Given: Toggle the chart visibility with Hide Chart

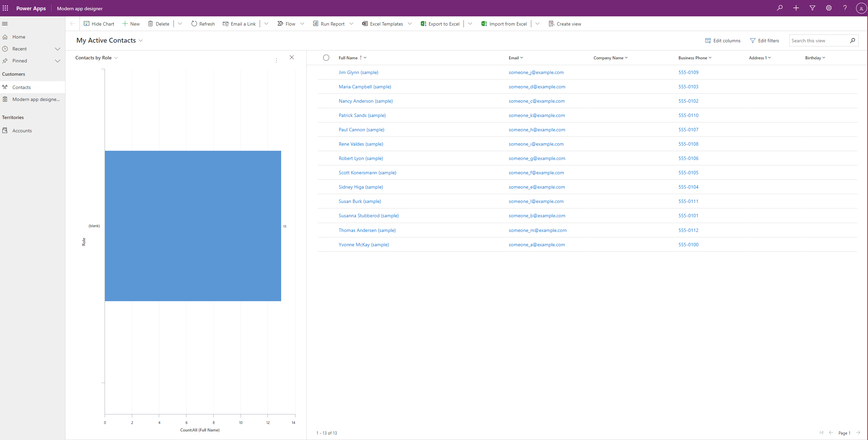Looking at the screenshot, I should (x=99, y=24).
